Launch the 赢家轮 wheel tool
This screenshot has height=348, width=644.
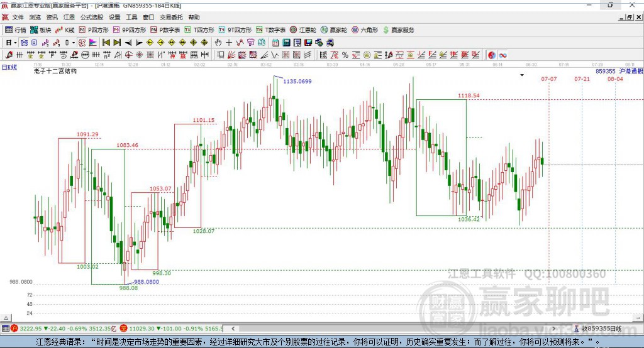(x=334, y=30)
